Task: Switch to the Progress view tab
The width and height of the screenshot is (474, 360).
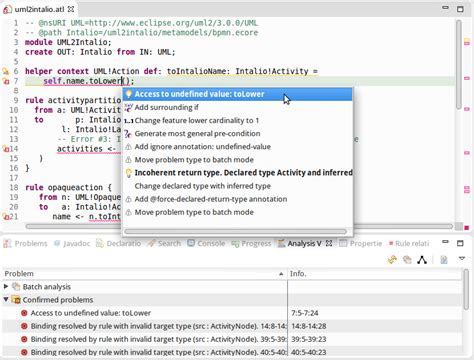Action: pos(252,243)
